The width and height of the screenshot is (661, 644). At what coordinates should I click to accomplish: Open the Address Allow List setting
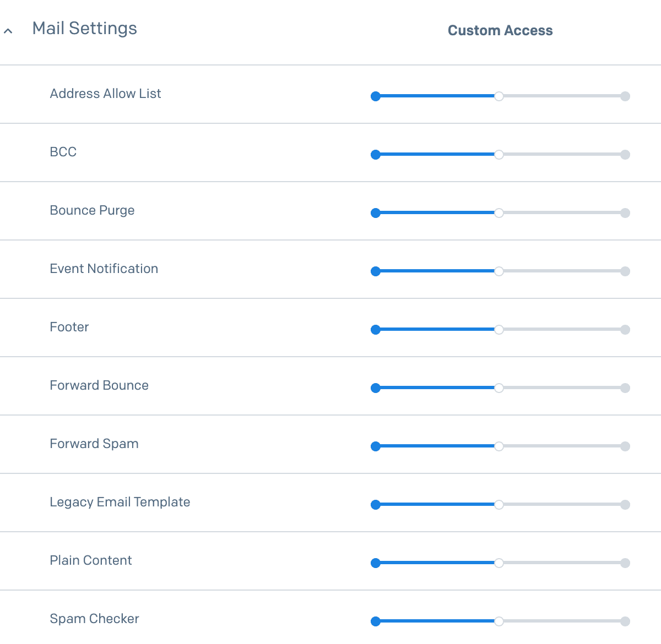(x=105, y=94)
